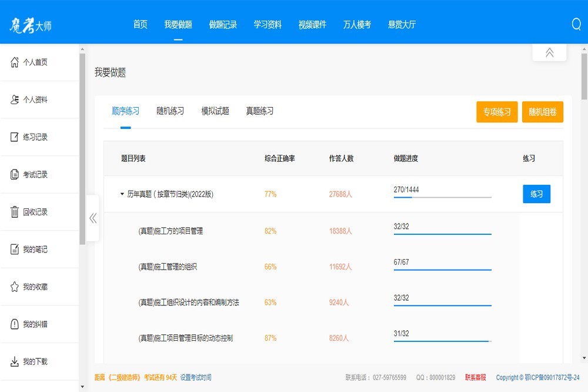588x392 pixels.
Task: Open 视频课件 in top navigation
Action: point(312,25)
